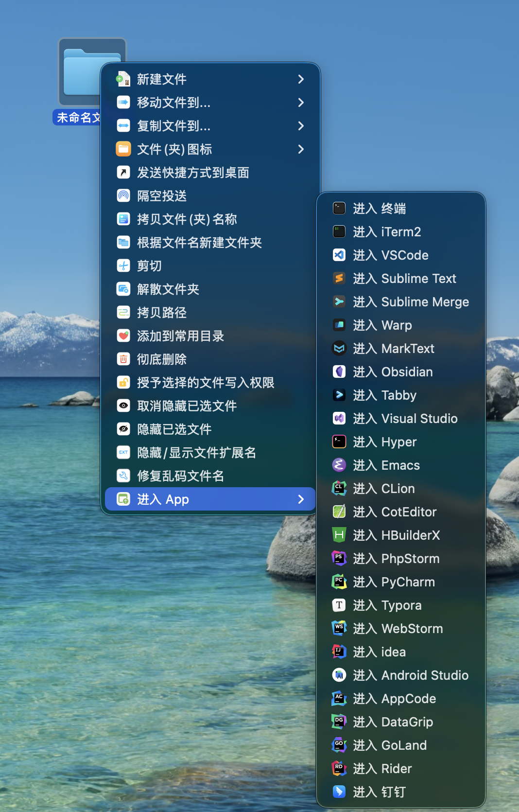The width and height of the screenshot is (519, 812).
Task: Open the 文件 (夹) 图标 submenu arrow
Action: tap(301, 149)
